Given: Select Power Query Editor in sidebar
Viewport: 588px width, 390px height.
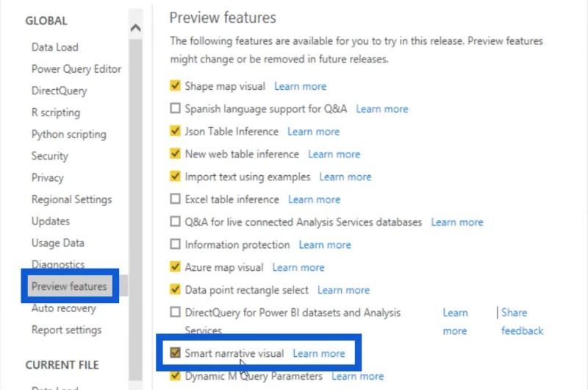Looking at the screenshot, I should [x=76, y=69].
